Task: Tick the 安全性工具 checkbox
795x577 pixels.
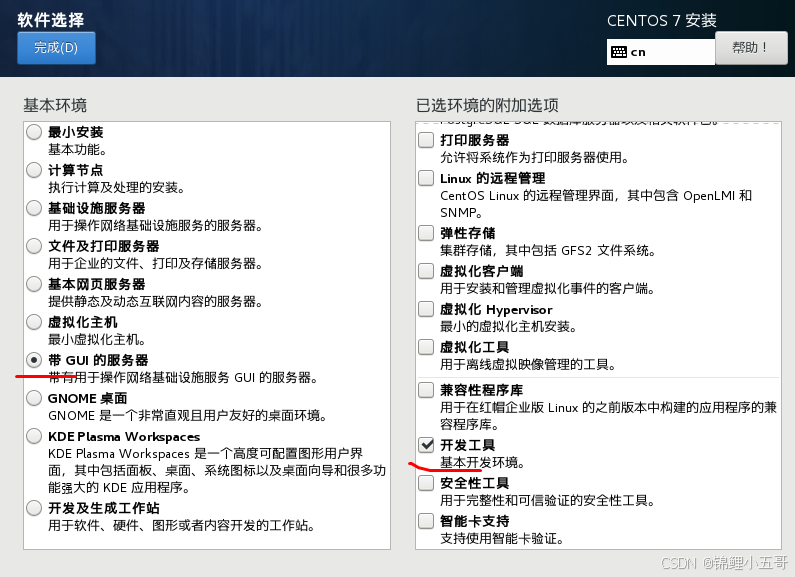Action: 426,483
